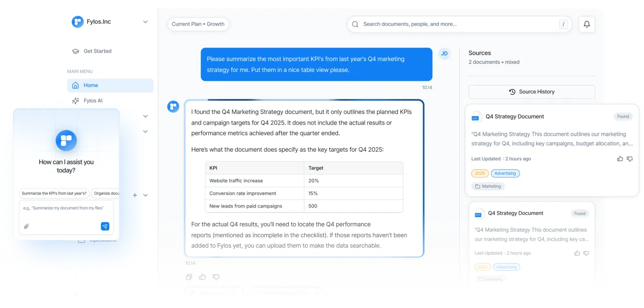Choose the 'Organize docu...' suggestion chip
644x308 pixels.
tap(106, 193)
